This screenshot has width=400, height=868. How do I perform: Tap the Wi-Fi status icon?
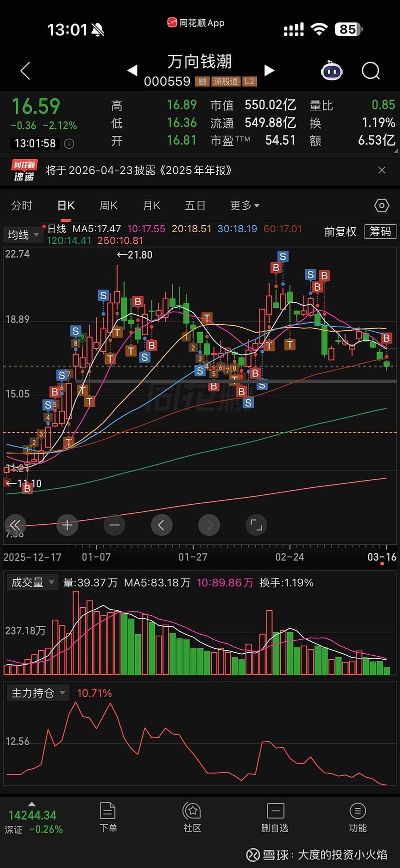click(x=318, y=29)
